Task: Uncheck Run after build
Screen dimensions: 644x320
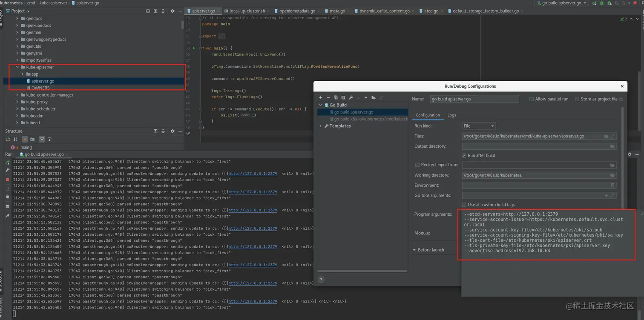Action: click(x=464, y=156)
